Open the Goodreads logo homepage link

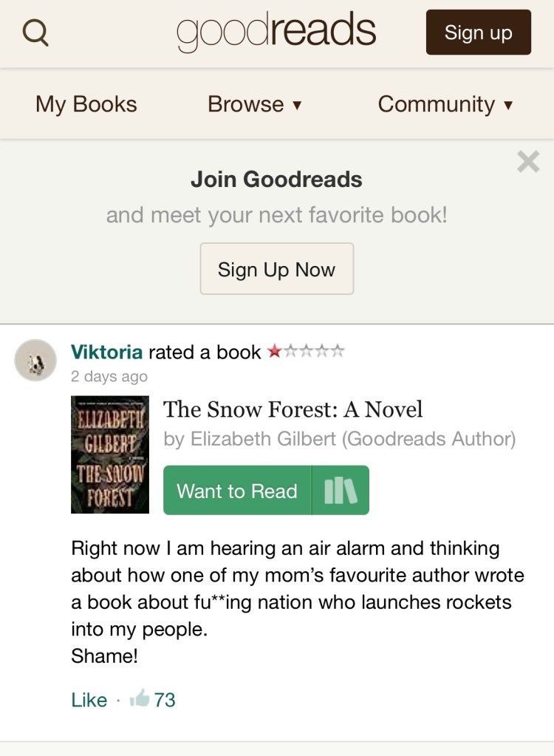point(276,32)
